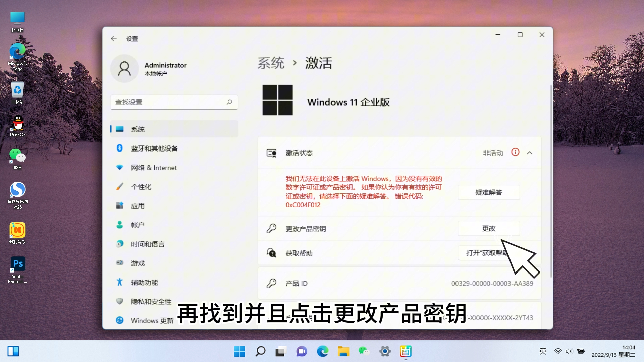644x362 pixels.
Task: Open File Explorer from taskbar
Action: tap(343, 351)
